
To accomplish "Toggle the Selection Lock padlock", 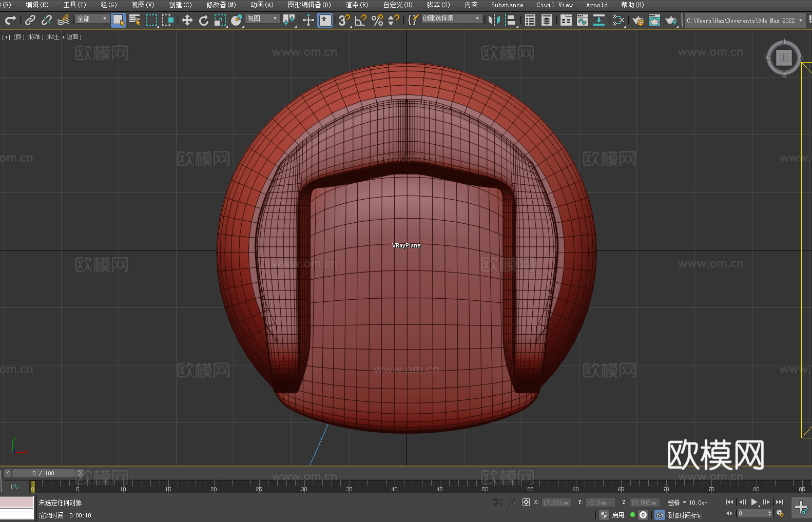I will [512, 502].
